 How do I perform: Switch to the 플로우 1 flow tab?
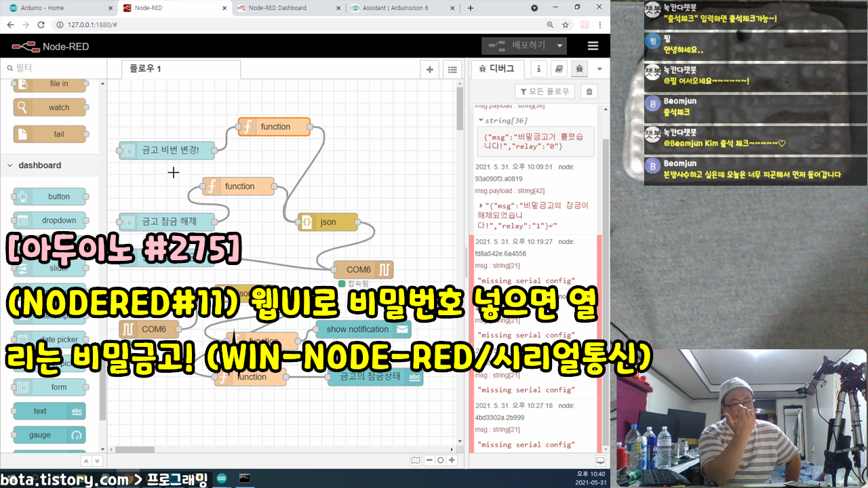coord(181,69)
